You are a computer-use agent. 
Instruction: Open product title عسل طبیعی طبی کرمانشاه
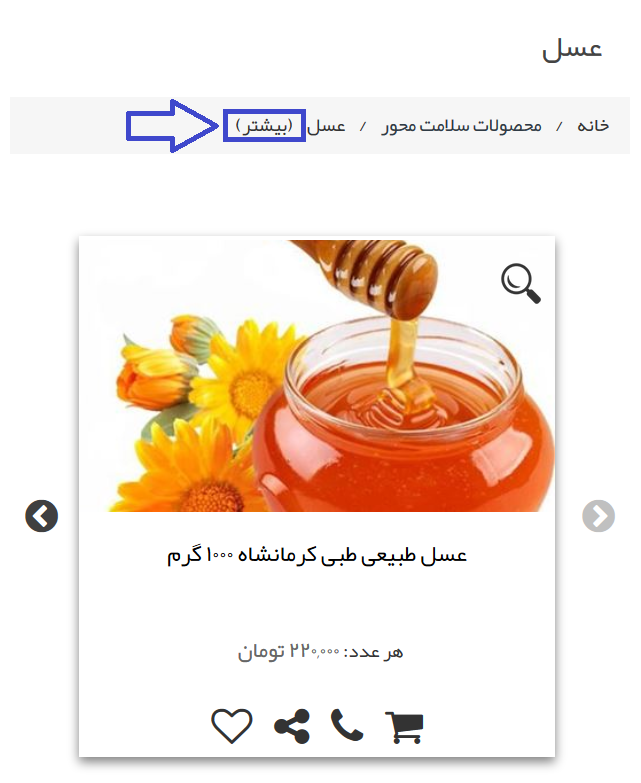point(317,555)
